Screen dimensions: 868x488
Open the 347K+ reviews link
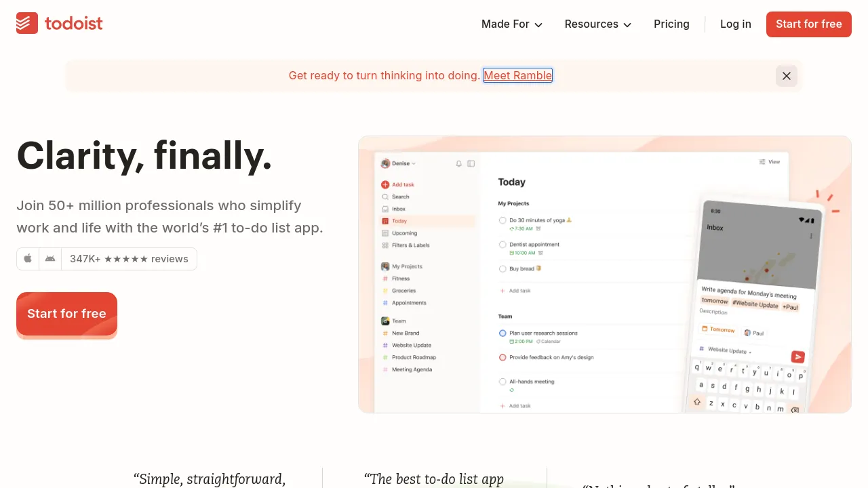click(x=129, y=259)
